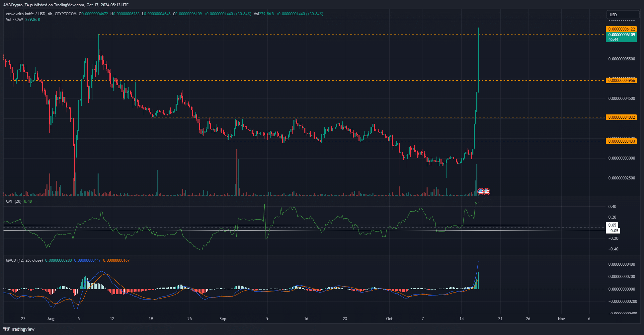This screenshot has width=644, height=335.
Task: Click the close price C 0.00000006109
Action: point(188,14)
